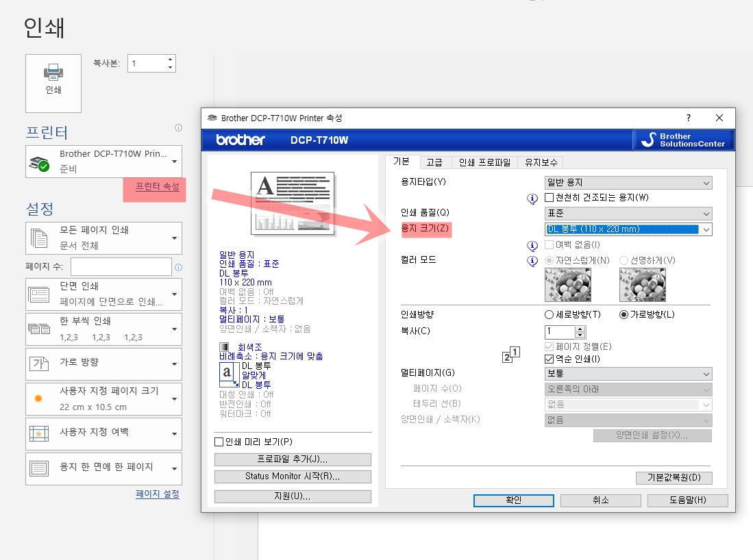The image size is (753, 560).
Task: Expand the 단면 인쇄 dropdown
Action: click(103, 294)
